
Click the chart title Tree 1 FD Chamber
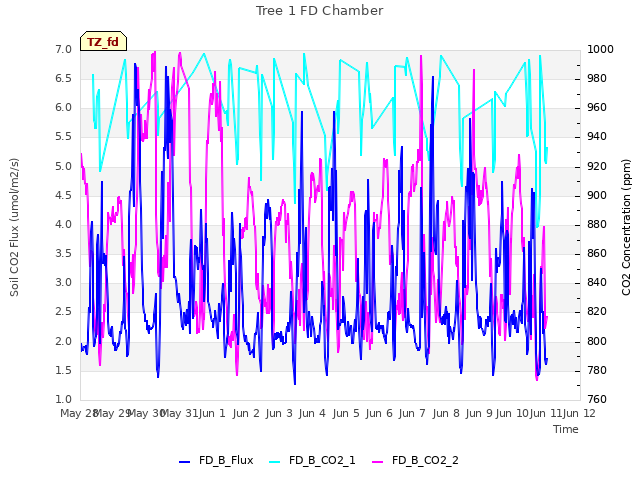pos(320,11)
